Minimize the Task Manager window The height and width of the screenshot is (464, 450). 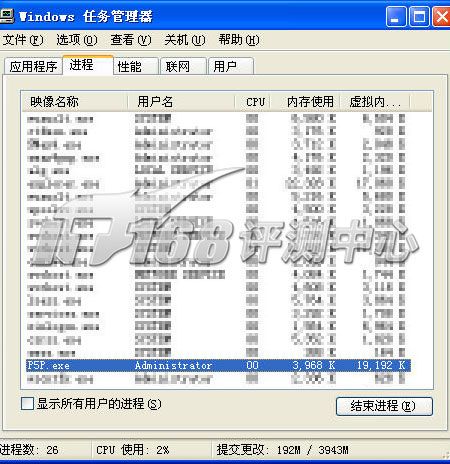click(x=396, y=16)
